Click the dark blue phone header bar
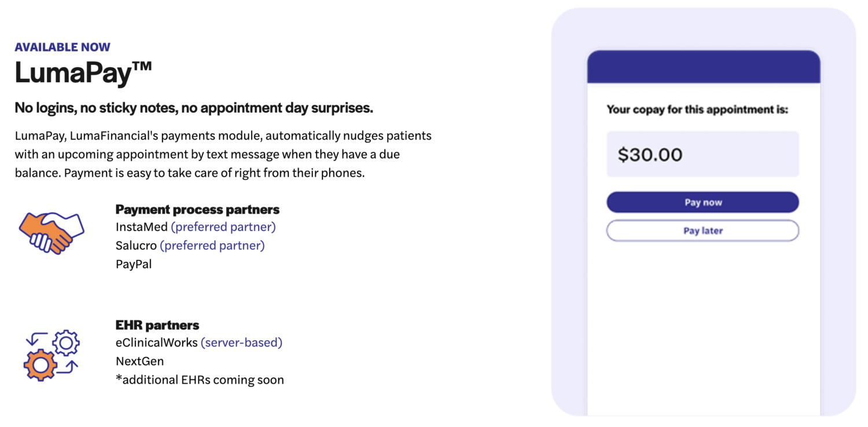Viewport: 868px width, 427px height. (704, 67)
